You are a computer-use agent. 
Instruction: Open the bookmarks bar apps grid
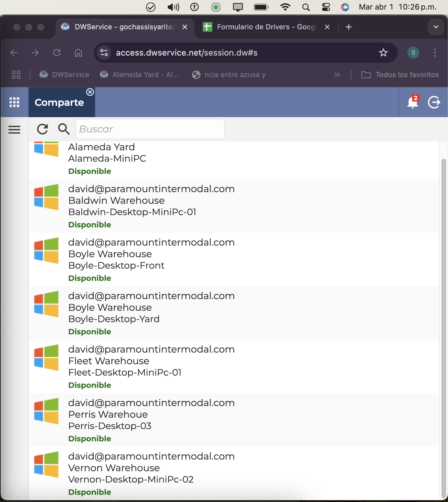click(x=16, y=75)
